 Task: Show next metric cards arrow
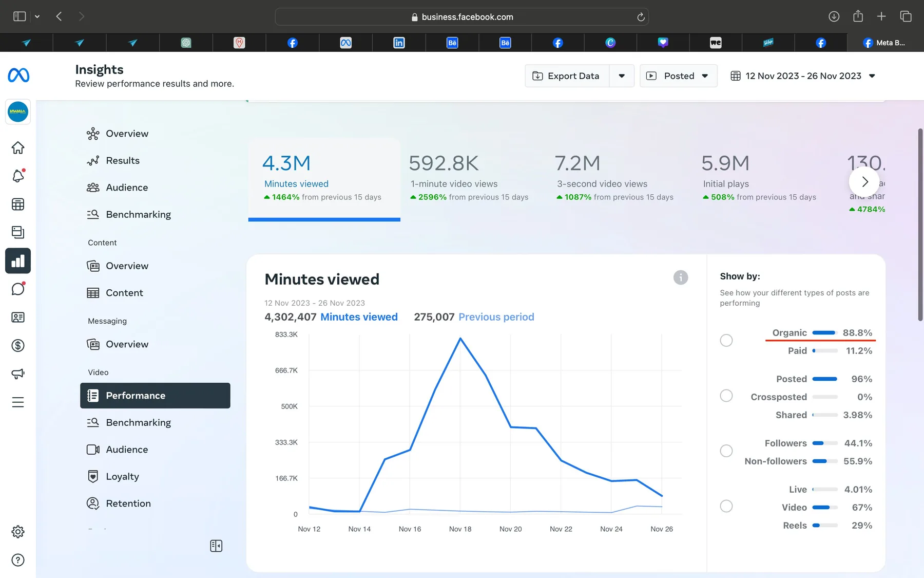tap(864, 181)
